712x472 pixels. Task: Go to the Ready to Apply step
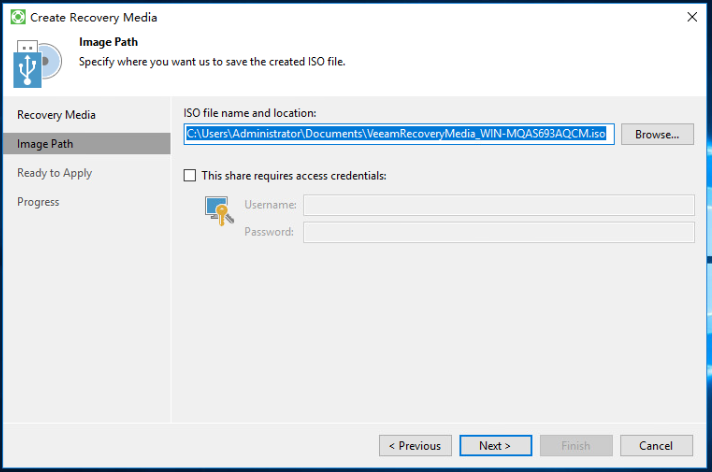point(54,173)
